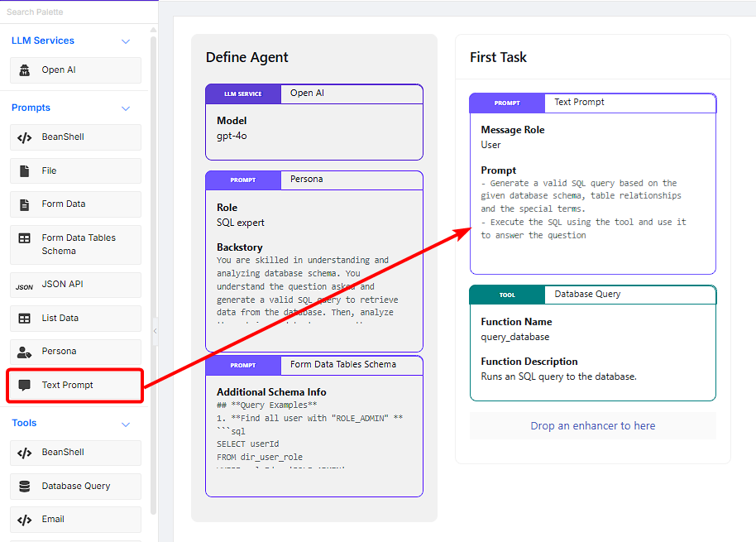Select the Text Prompt palette item label

pos(68,385)
